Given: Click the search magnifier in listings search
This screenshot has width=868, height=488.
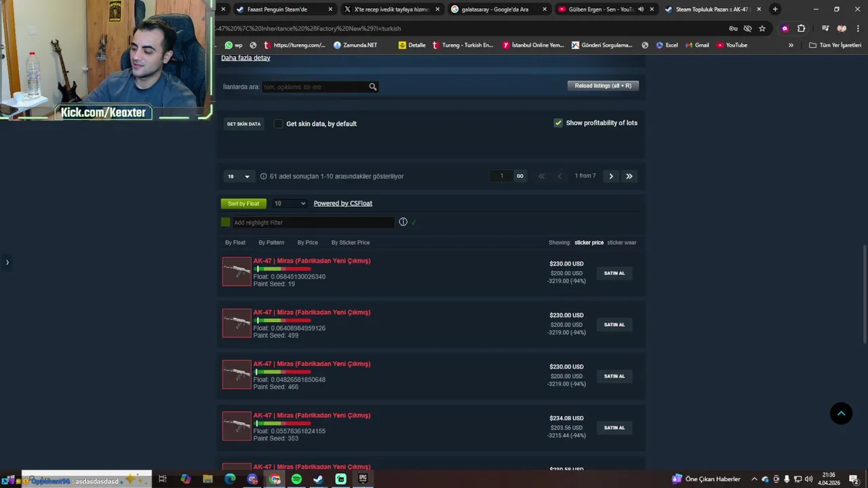Looking at the screenshot, I should (372, 87).
